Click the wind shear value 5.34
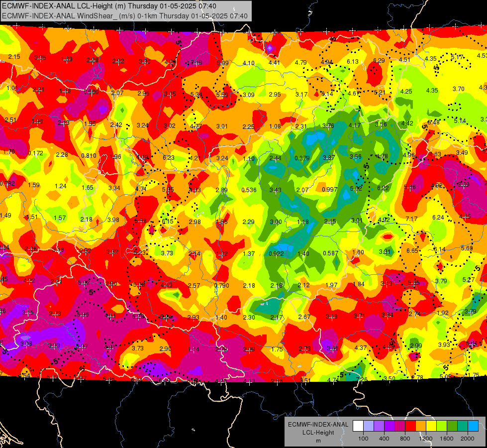This screenshot has width=487, height=448. tap(196, 94)
